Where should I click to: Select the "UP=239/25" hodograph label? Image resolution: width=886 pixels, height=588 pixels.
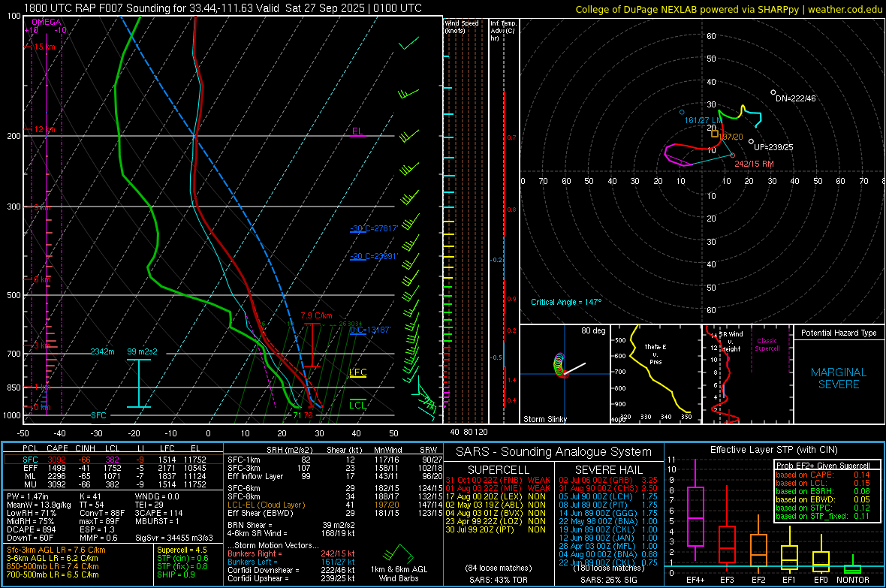[x=773, y=147]
